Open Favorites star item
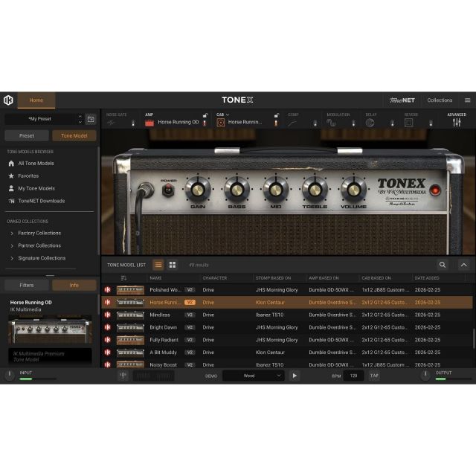Viewport: 476px width, 476px height. 11,176
